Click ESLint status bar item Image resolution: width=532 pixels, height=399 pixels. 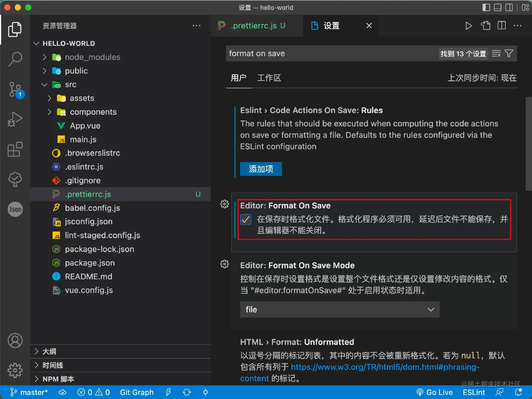coord(474,392)
